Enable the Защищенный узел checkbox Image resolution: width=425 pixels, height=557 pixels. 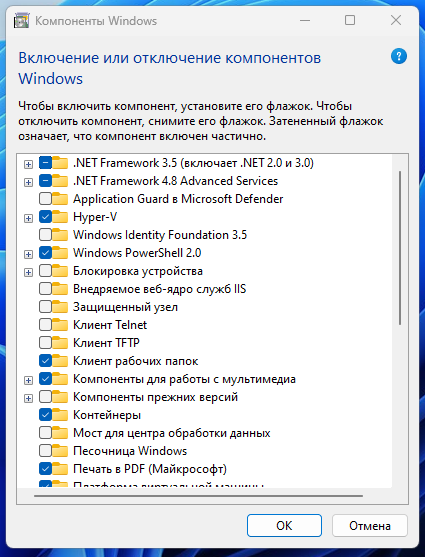pos(45,307)
